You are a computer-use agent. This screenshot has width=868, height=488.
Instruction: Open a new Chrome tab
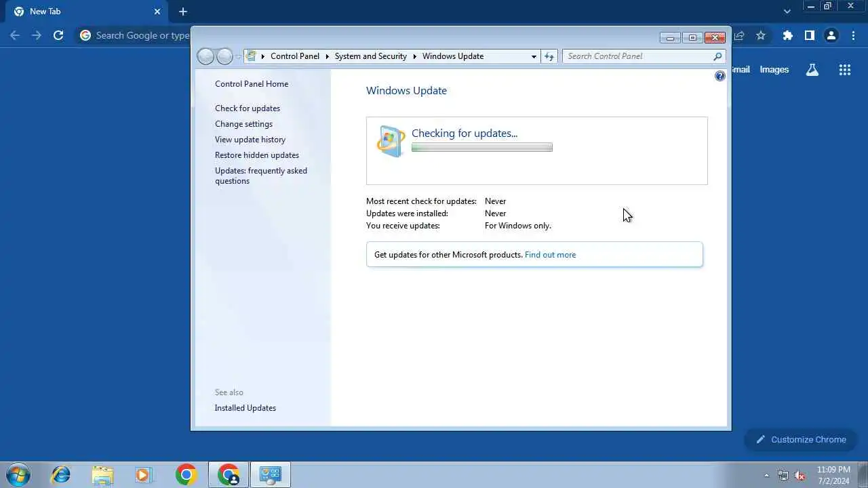tap(183, 12)
